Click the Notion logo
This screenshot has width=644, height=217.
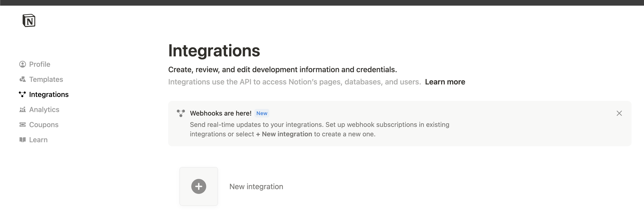coord(29,21)
